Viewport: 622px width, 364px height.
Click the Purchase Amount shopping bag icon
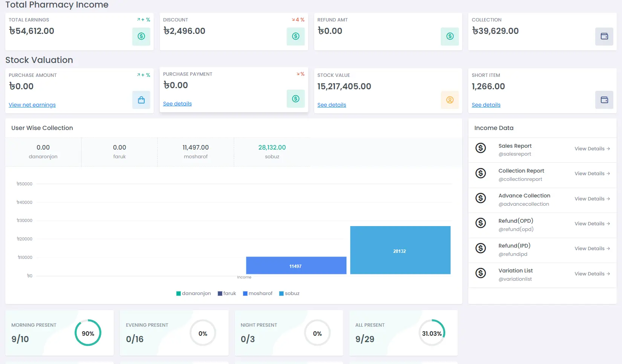pos(141,100)
